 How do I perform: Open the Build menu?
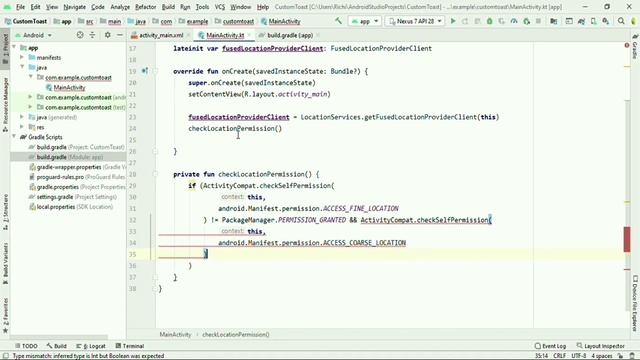pos(168,7)
